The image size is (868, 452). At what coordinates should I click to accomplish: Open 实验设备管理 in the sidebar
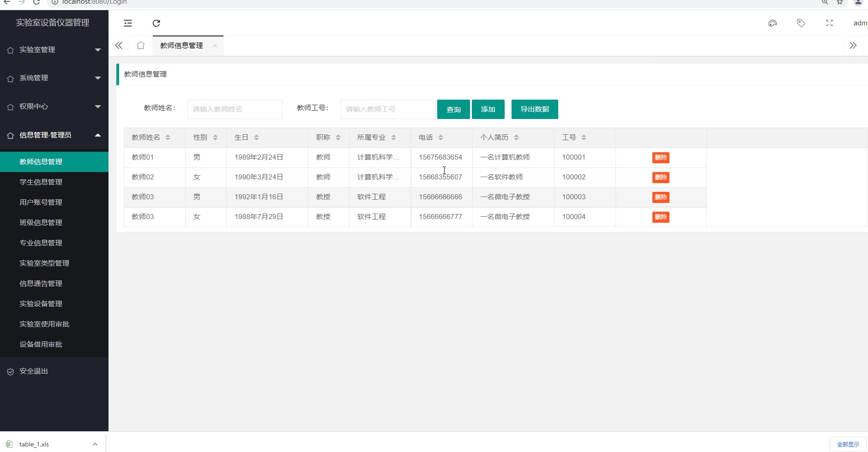[x=54, y=304]
